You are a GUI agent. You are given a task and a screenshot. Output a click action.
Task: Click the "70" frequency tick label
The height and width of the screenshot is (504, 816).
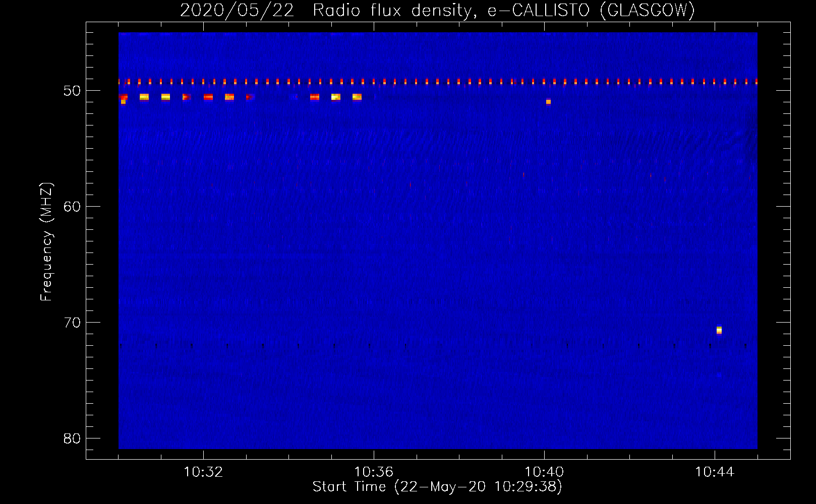[72, 323]
